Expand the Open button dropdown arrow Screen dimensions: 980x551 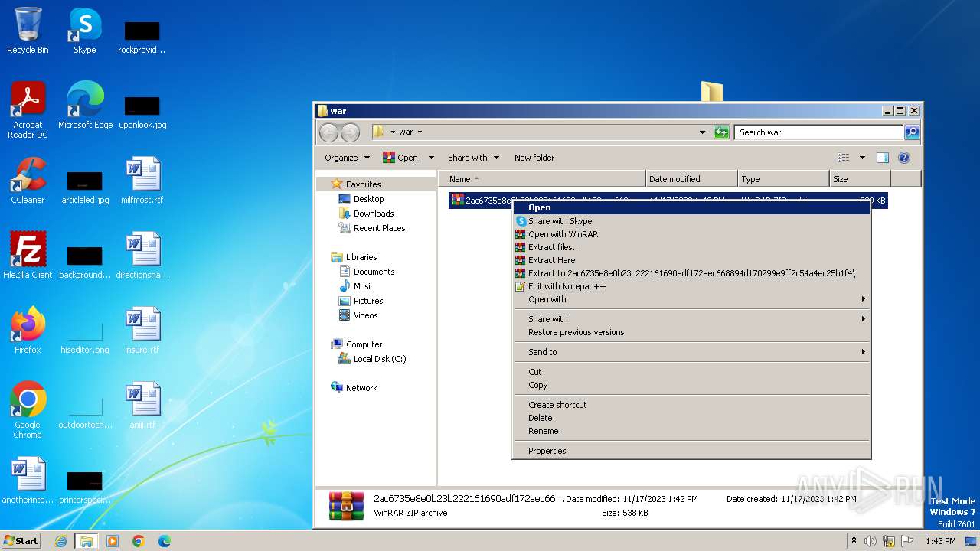click(431, 158)
